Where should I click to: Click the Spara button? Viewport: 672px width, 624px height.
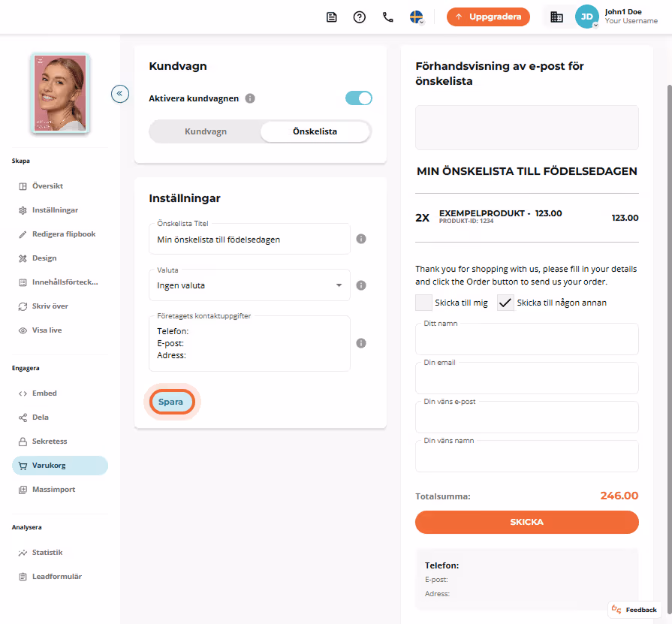(172, 402)
